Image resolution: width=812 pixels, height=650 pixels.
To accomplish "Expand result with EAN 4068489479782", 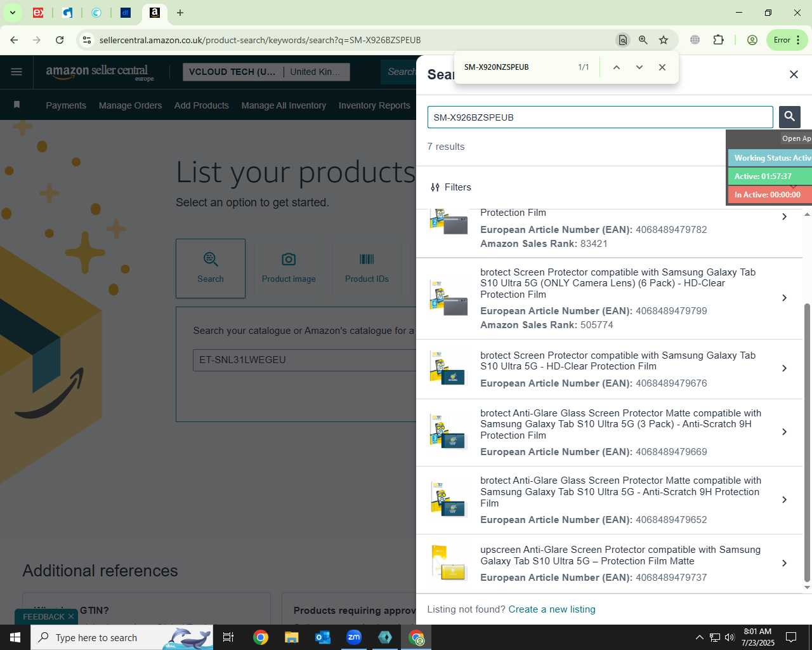I will click(x=785, y=217).
